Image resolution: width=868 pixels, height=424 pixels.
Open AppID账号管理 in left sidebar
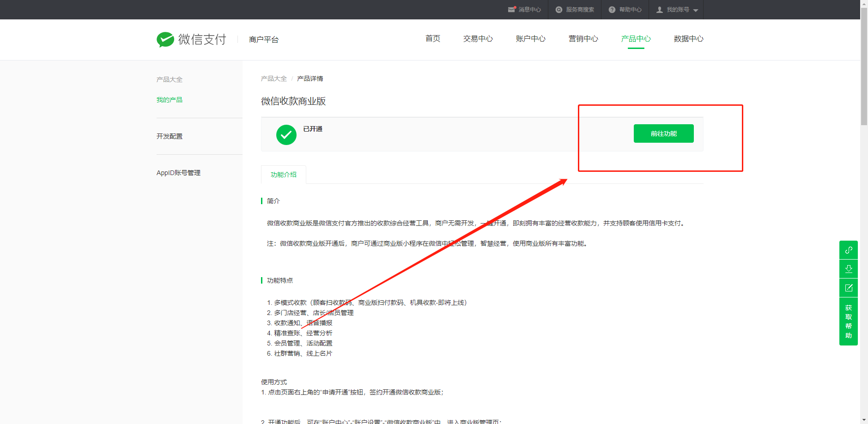[x=178, y=173]
